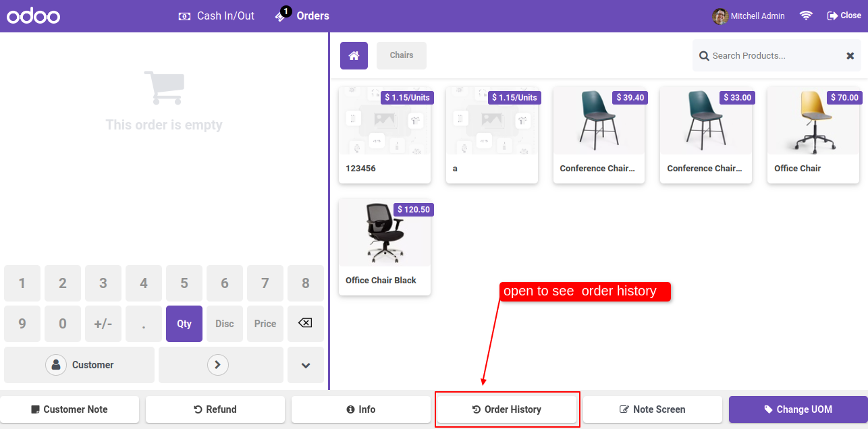Go to home product category
The height and width of the screenshot is (429, 868).
pyautogui.click(x=354, y=55)
